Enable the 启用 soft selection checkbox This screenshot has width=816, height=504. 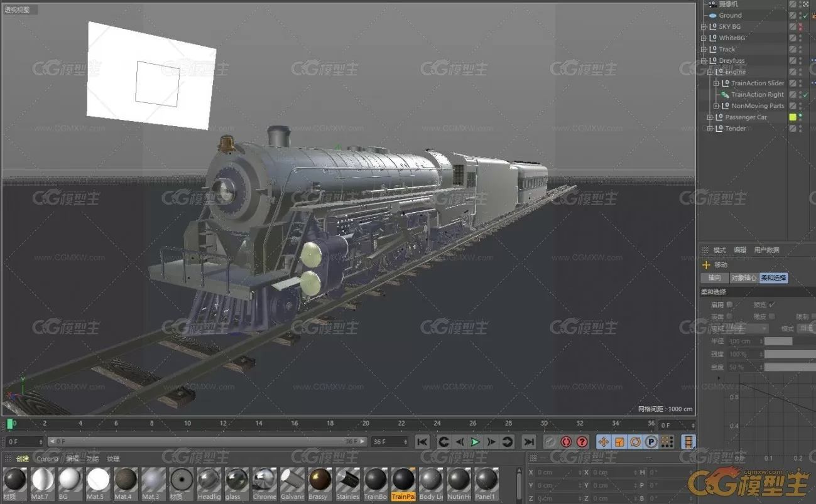pyautogui.click(x=729, y=304)
